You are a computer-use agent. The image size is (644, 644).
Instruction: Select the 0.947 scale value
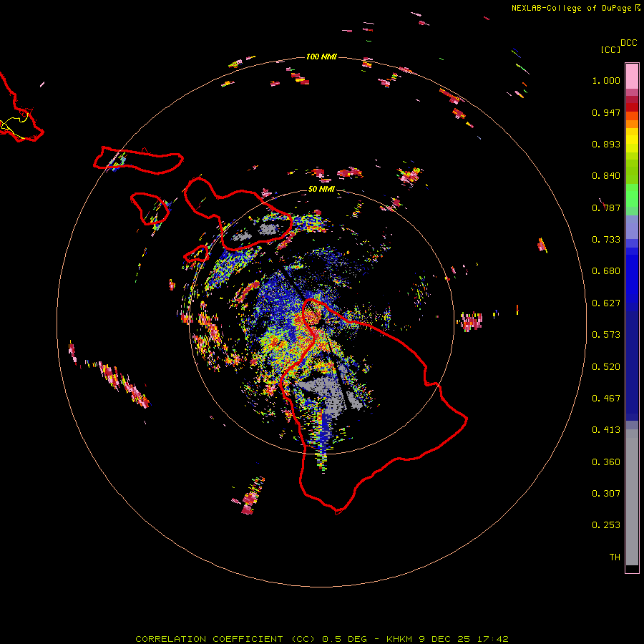(x=606, y=112)
